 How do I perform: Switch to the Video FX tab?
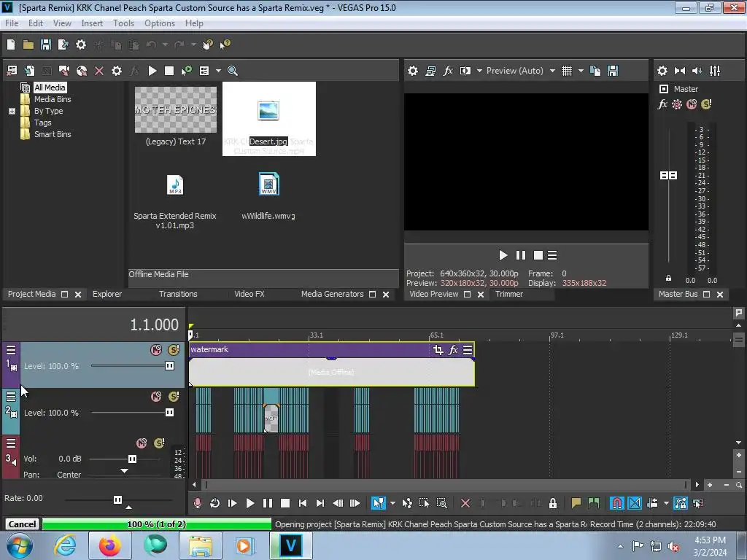[249, 295]
